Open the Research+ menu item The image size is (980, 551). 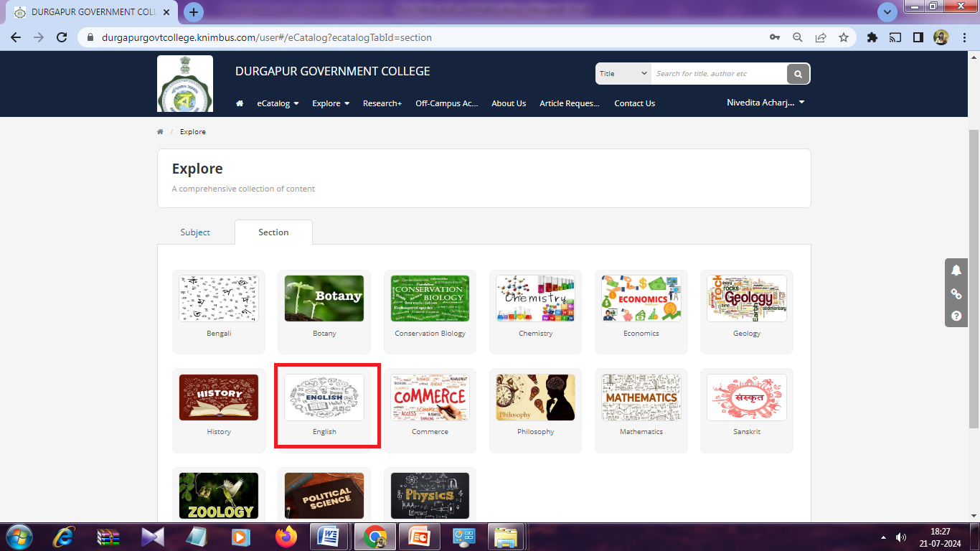tap(382, 103)
